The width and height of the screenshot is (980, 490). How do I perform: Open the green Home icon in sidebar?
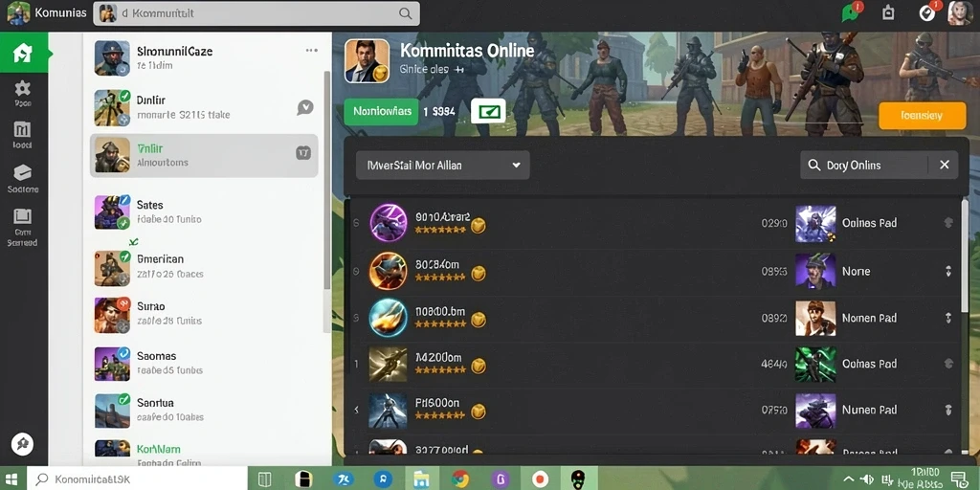[x=22, y=54]
